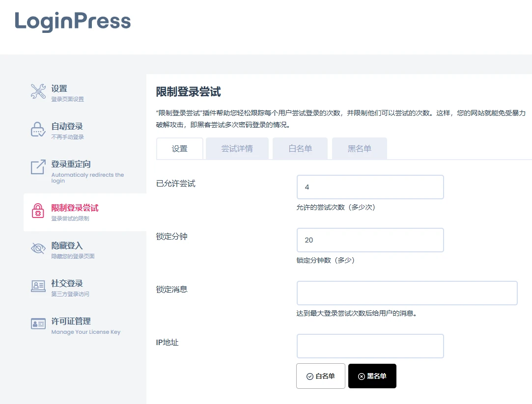Viewport: 532px width, 404px height.
Task: Open the 白名单 tab
Action: (x=300, y=148)
